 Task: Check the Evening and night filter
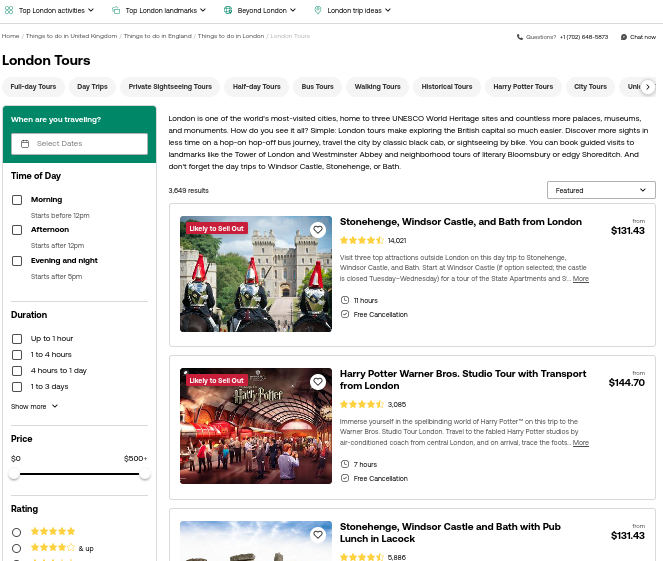[x=17, y=261]
